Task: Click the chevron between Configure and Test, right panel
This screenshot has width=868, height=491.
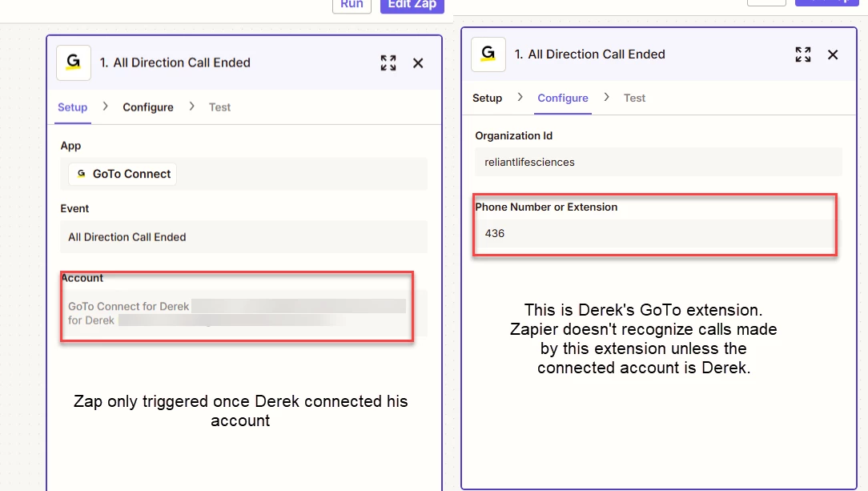Action: pos(606,97)
